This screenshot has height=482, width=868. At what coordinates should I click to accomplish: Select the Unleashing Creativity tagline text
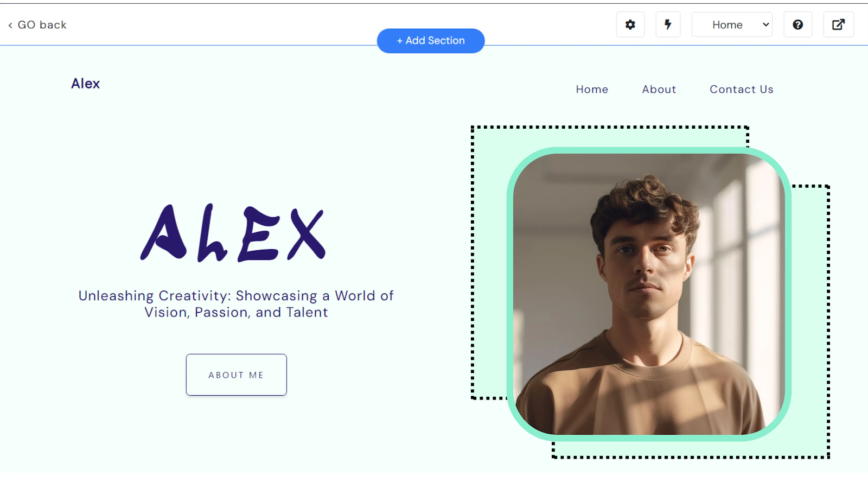pos(236,304)
